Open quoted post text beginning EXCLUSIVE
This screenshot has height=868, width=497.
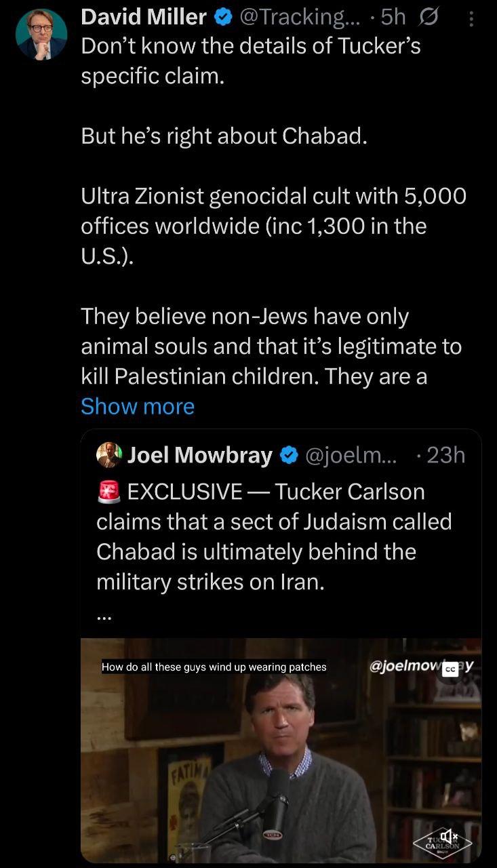pos(274,536)
